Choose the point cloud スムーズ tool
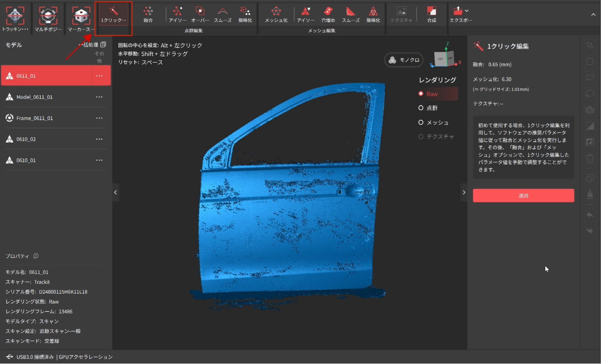 point(224,14)
